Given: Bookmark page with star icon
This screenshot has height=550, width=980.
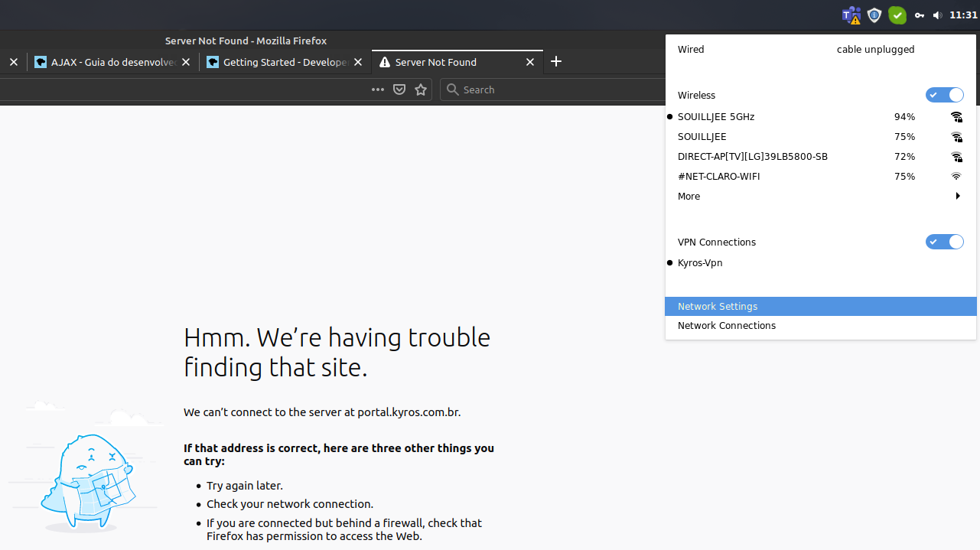Looking at the screenshot, I should (x=421, y=89).
